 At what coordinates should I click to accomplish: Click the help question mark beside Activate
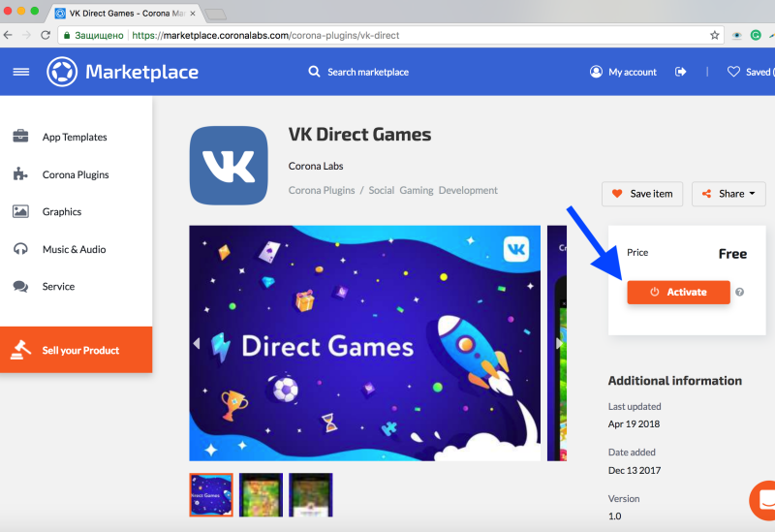point(739,292)
